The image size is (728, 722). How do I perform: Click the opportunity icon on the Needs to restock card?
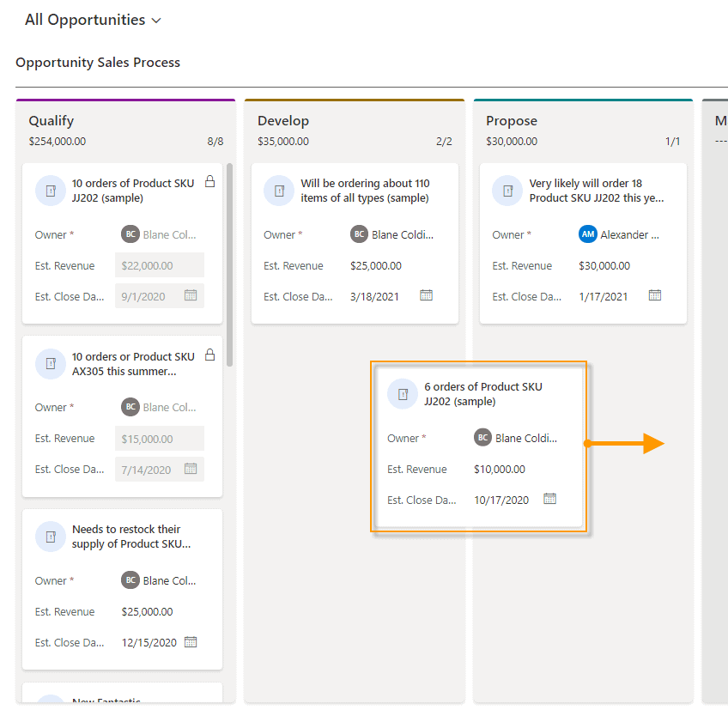tap(51, 537)
